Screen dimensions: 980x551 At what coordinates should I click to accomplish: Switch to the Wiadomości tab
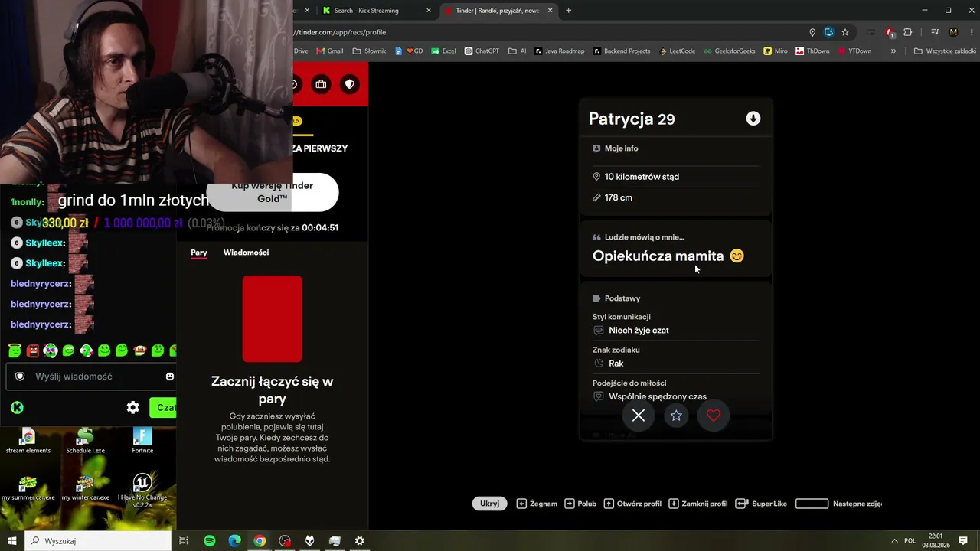[x=246, y=253]
